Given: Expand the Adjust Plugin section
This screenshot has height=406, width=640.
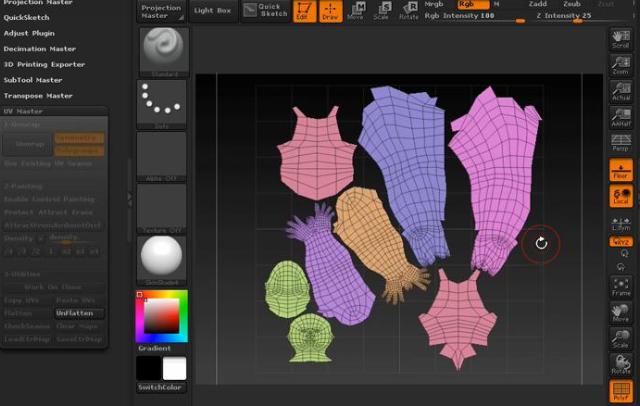Looking at the screenshot, I should tap(29, 33).
